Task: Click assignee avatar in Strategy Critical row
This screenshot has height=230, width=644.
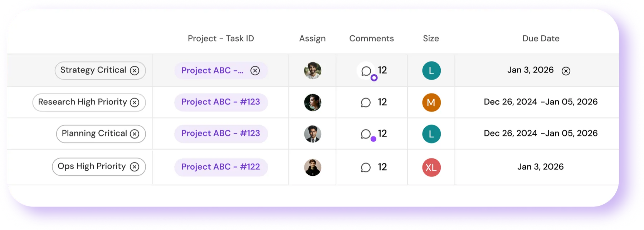Action: pos(313,70)
